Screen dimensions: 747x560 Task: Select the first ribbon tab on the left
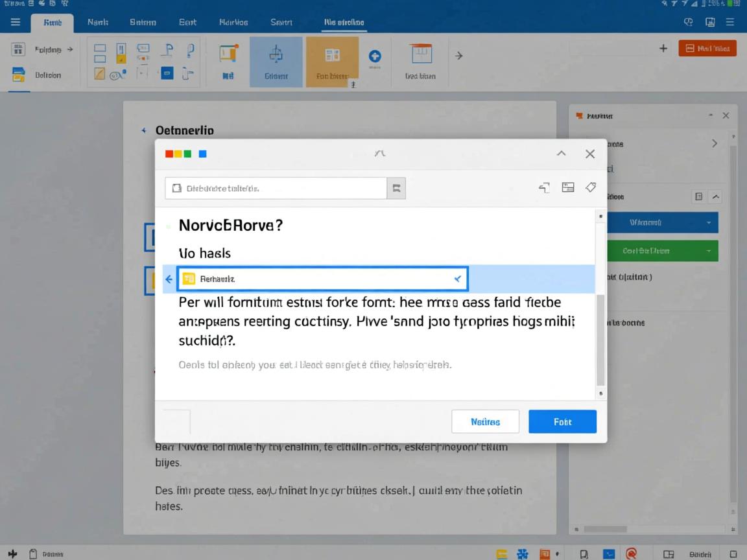[52, 22]
